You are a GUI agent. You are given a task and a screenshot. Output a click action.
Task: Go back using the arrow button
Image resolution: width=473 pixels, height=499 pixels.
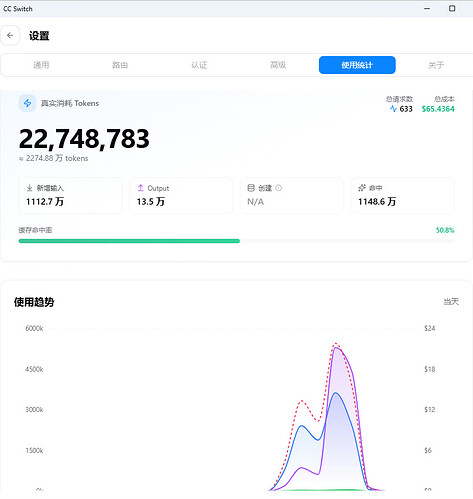(10, 35)
